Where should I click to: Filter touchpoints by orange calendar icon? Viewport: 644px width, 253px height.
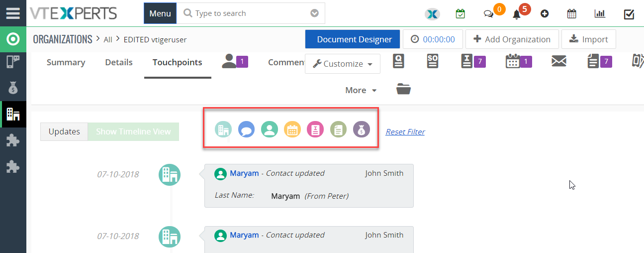(292, 130)
